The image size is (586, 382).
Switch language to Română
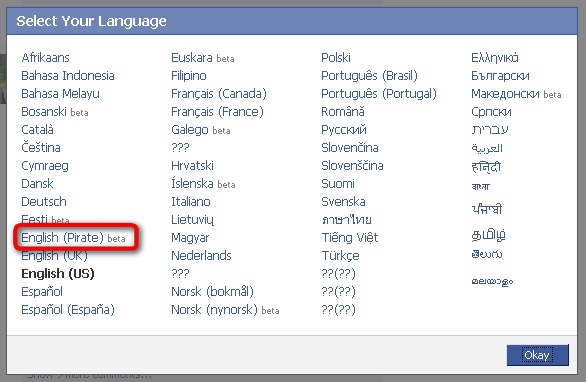tap(343, 112)
